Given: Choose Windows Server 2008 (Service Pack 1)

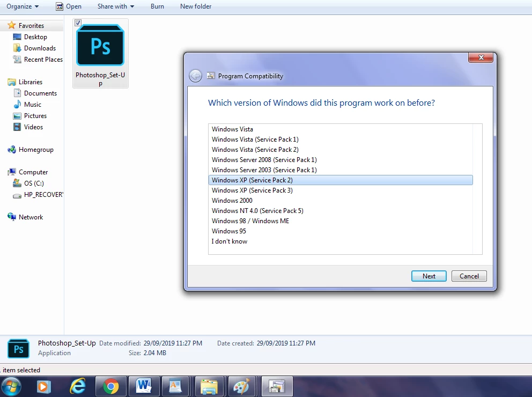Looking at the screenshot, I should coord(341,159).
